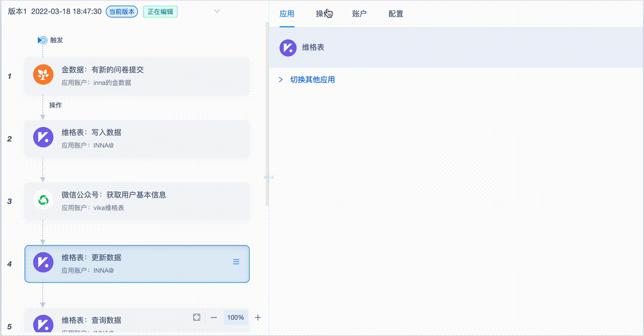Switch to the 账户 tab
The width and height of the screenshot is (644, 336).
pyautogui.click(x=359, y=14)
